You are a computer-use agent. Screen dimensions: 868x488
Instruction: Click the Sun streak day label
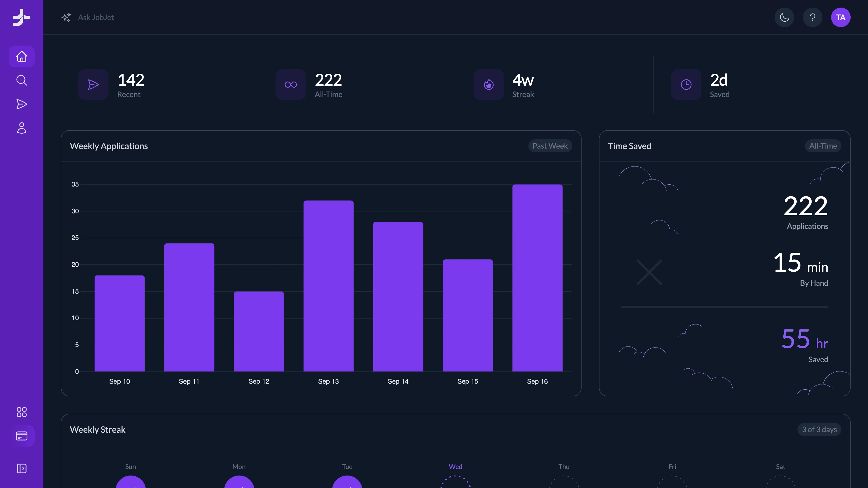click(130, 466)
